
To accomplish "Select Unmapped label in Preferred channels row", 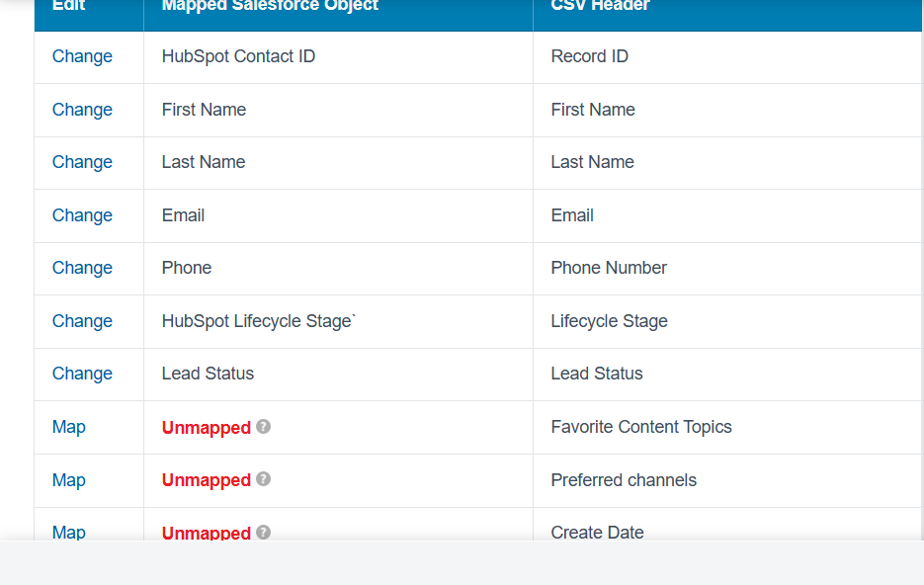I will coord(206,480).
